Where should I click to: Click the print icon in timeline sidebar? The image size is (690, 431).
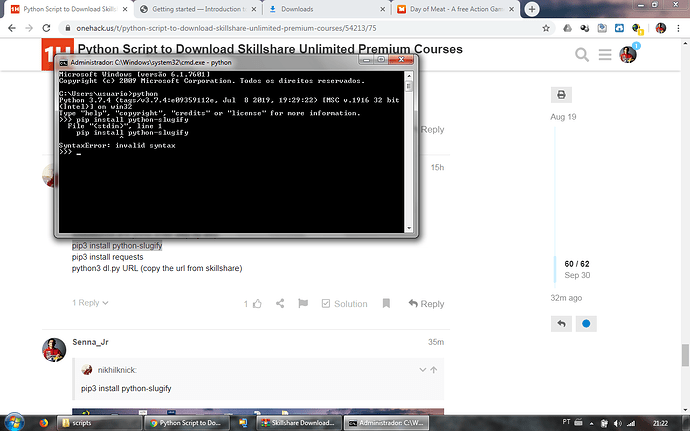(561, 95)
